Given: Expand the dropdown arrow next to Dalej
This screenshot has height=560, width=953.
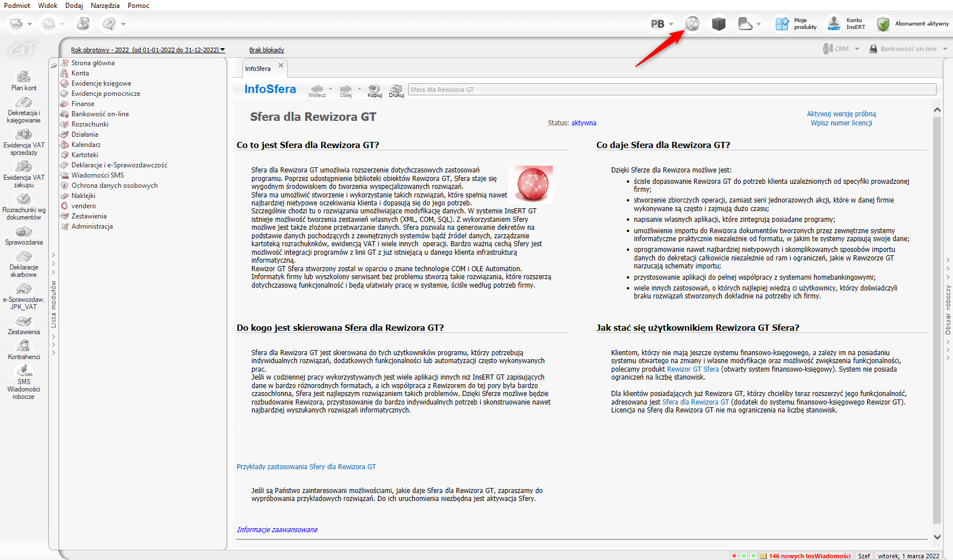Looking at the screenshot, I should (x=359, y=89).
